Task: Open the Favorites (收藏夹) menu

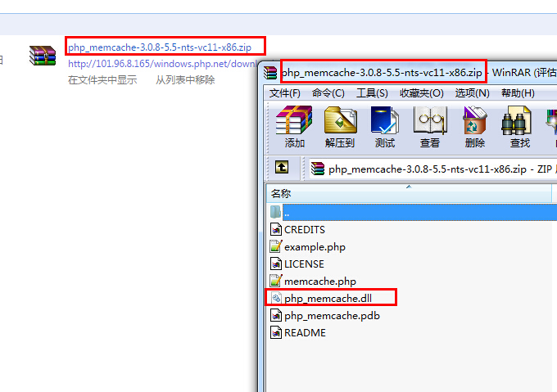Action: 422,93
